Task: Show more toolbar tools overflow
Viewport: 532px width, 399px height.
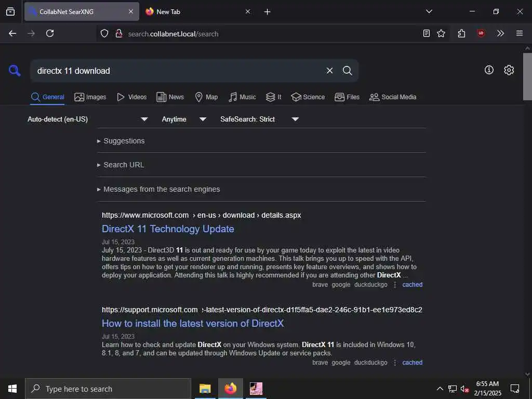Action: click(x=500, y=33)
